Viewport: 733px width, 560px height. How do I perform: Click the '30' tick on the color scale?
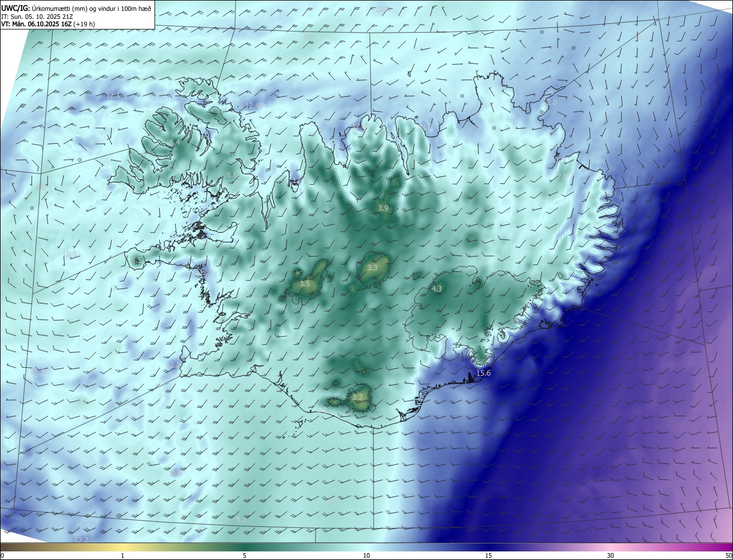(x=610, y=556)
